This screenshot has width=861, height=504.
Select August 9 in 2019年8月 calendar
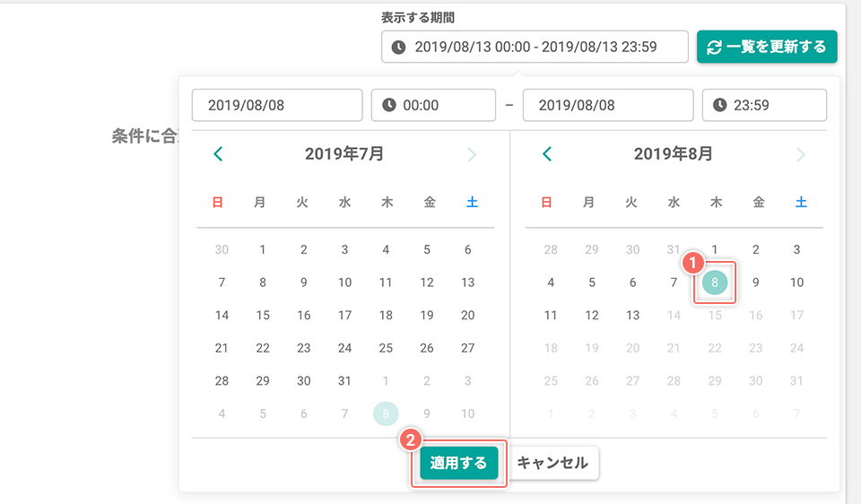tap(755, 282)
